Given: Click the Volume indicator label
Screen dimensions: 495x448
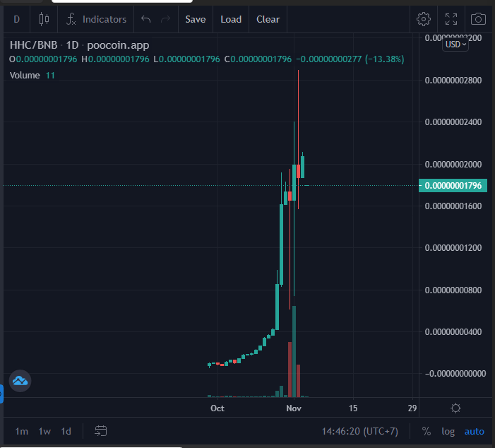Looking at the screenshot, I should (25, 76).
